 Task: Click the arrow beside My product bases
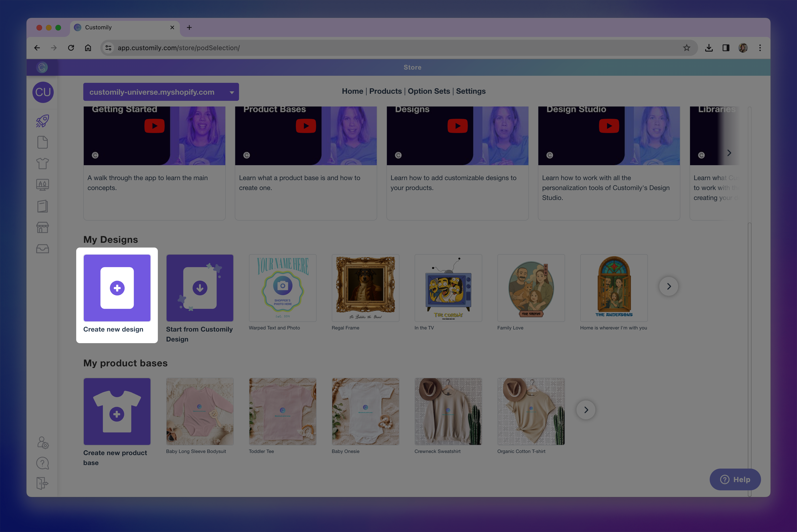point(586,409)
